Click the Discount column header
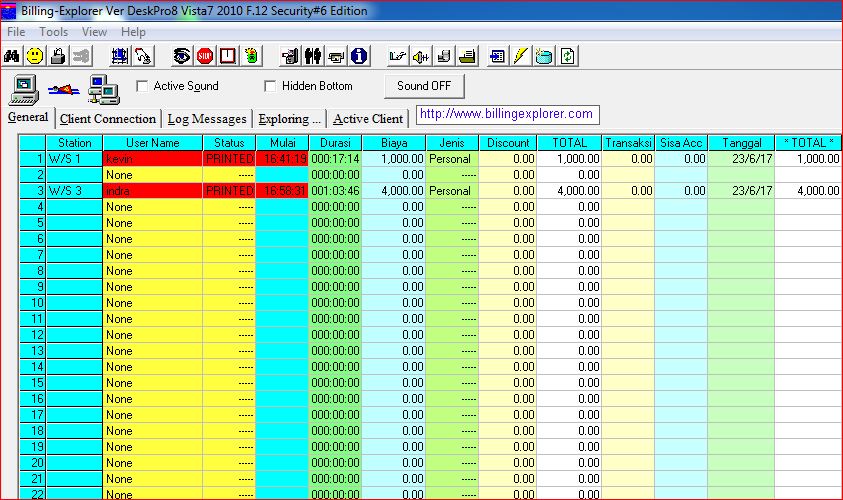Screen dimensions: 843x500 point(508,142)
